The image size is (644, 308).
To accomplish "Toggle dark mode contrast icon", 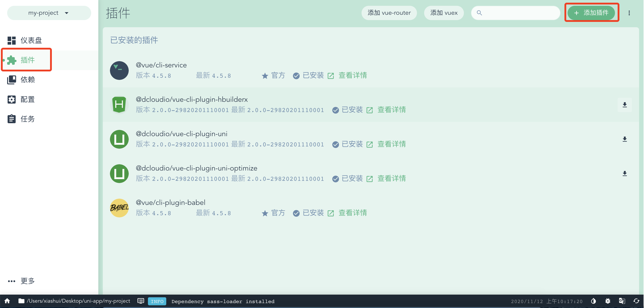I will coord(593,301).
